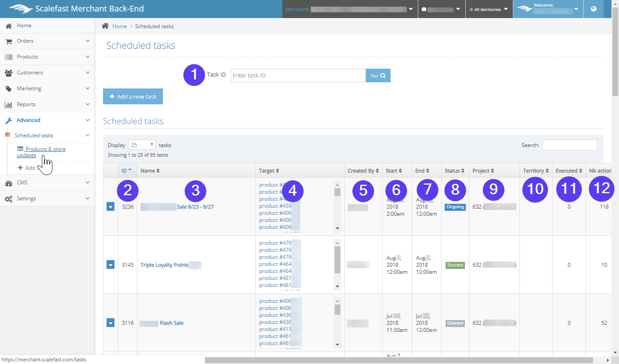Screen dimensions: 619x364
Task: Click the Settings gears icon in sidebar
Action: 8,199
